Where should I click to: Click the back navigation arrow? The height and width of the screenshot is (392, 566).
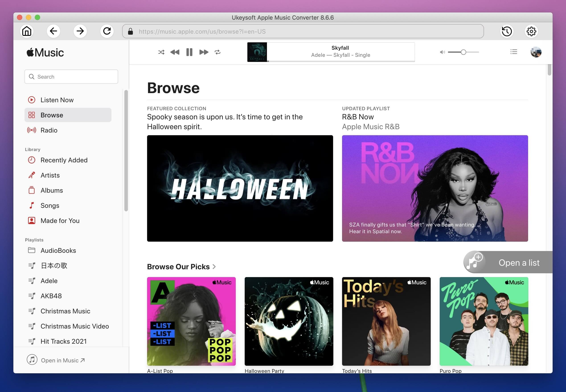(x=54, y=31)
